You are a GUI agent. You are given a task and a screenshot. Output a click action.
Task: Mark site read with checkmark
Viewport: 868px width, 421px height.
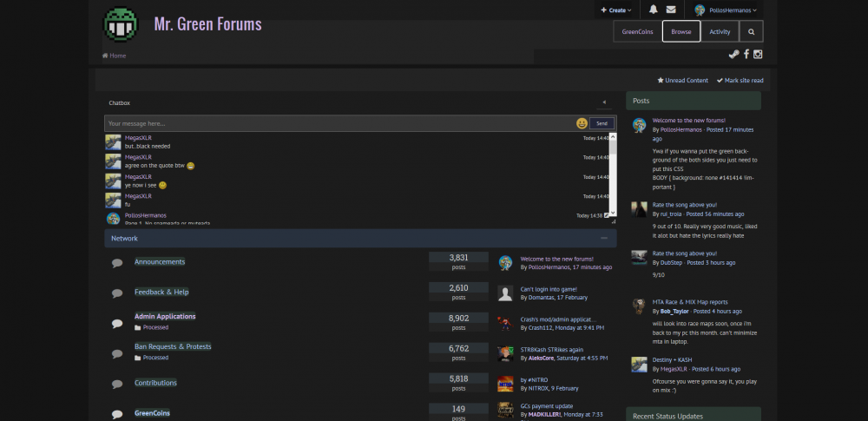[740, 80]
